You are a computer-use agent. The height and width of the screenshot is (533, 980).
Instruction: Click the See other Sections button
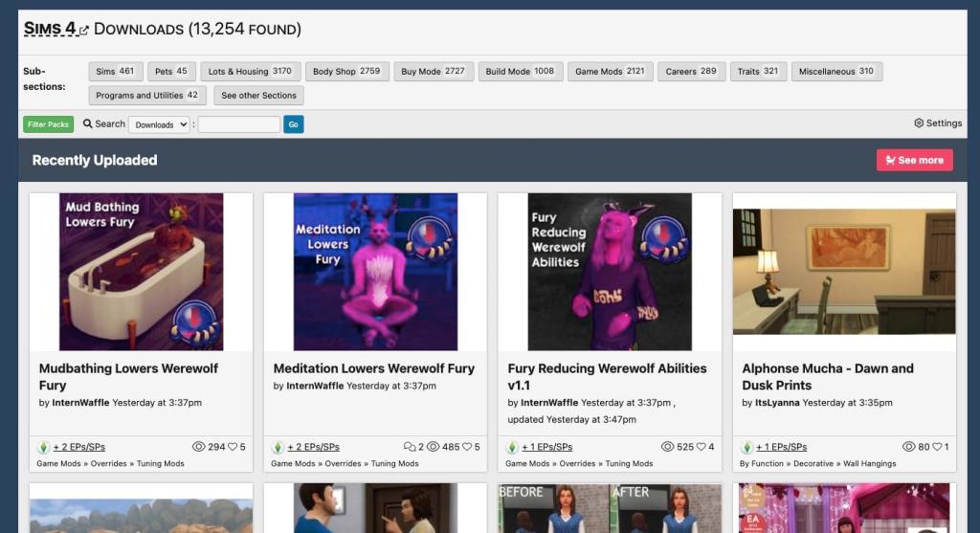[x=258, y=95]
